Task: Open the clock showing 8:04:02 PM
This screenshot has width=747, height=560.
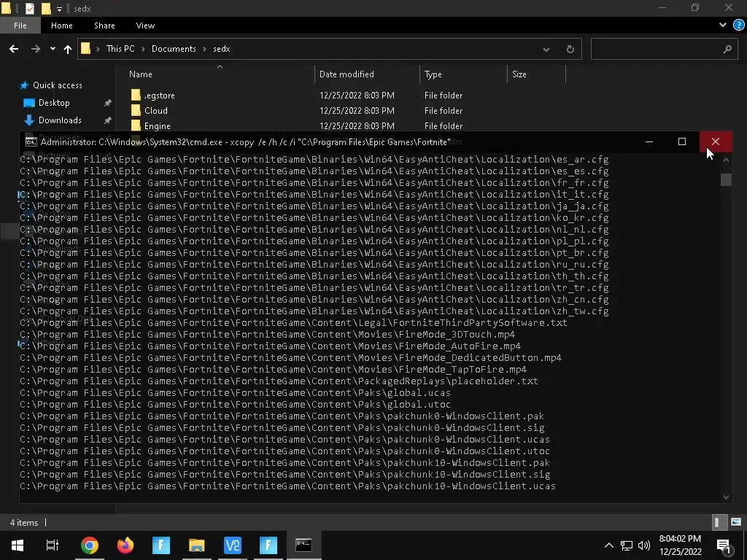Action: (x=681, y=545)
